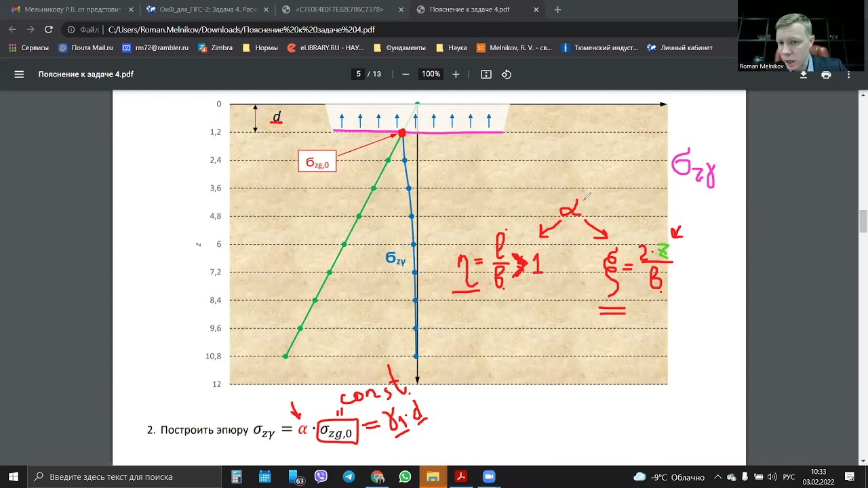Print the PDF document
868x488 pixels.
pyautogui.click(x=826, y=75)
